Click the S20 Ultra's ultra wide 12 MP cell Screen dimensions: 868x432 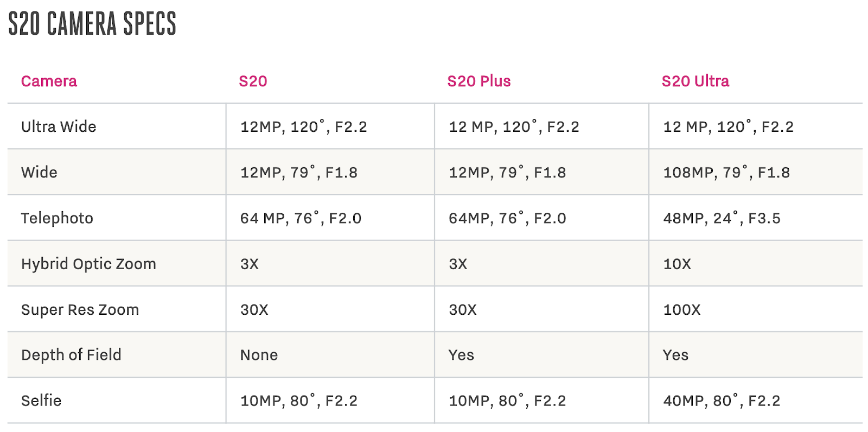[728, 127]
